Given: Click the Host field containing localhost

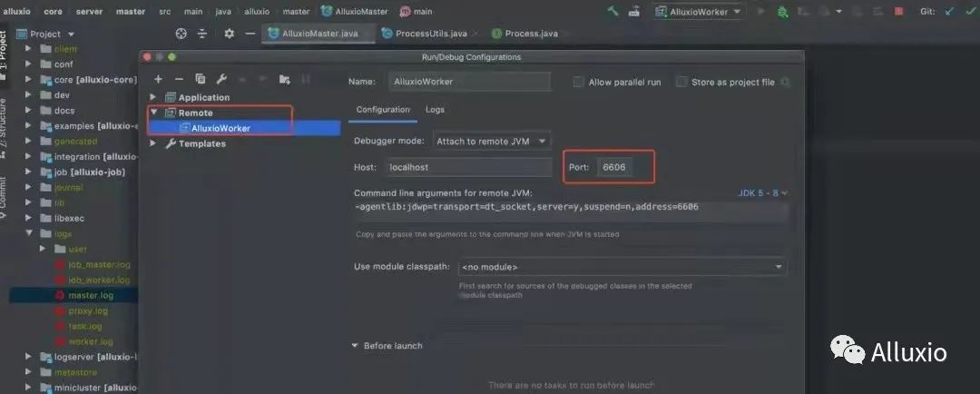Looking at the screenshot, I should point(468,168).
